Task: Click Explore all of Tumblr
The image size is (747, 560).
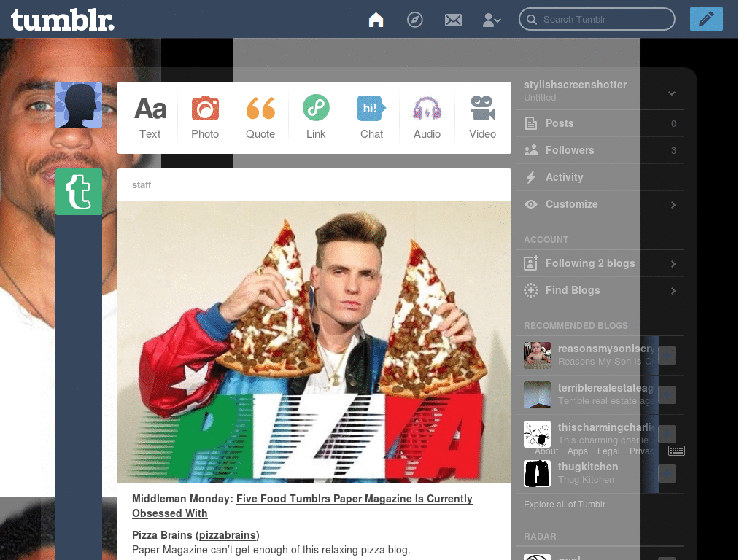Action: [x=565, y=505]
